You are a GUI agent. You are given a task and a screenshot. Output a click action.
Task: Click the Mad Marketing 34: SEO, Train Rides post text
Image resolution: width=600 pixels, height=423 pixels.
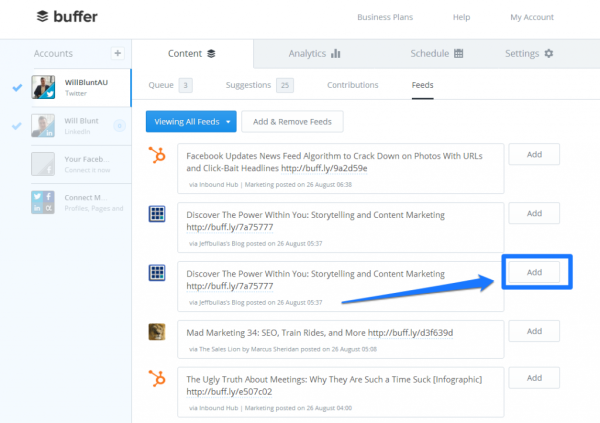tap(276, 333)
